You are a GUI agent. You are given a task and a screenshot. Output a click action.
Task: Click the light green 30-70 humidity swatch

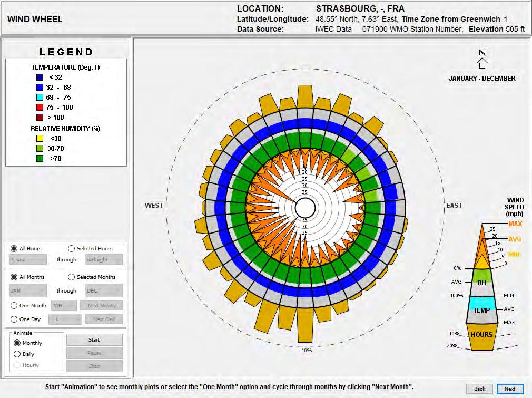pyautogui.click(x=40, y=149)
